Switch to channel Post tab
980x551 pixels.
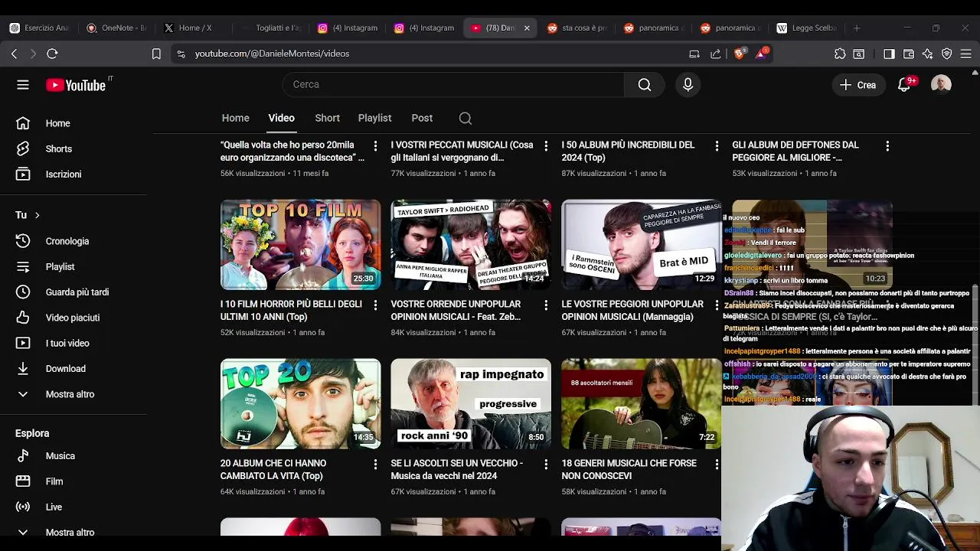422,118
